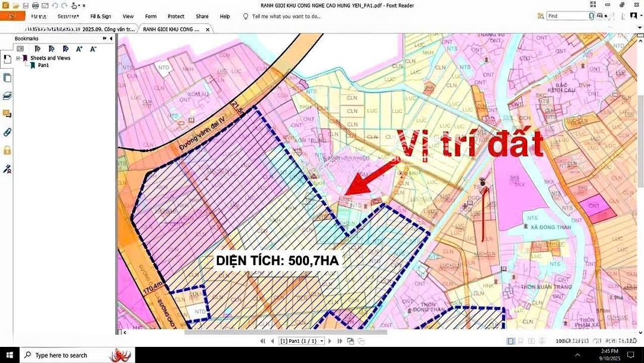Screen dimensions: 644x363
Task: Select the Pan1 bookmark
Action: pyautogui.click(x=43, y=65)
